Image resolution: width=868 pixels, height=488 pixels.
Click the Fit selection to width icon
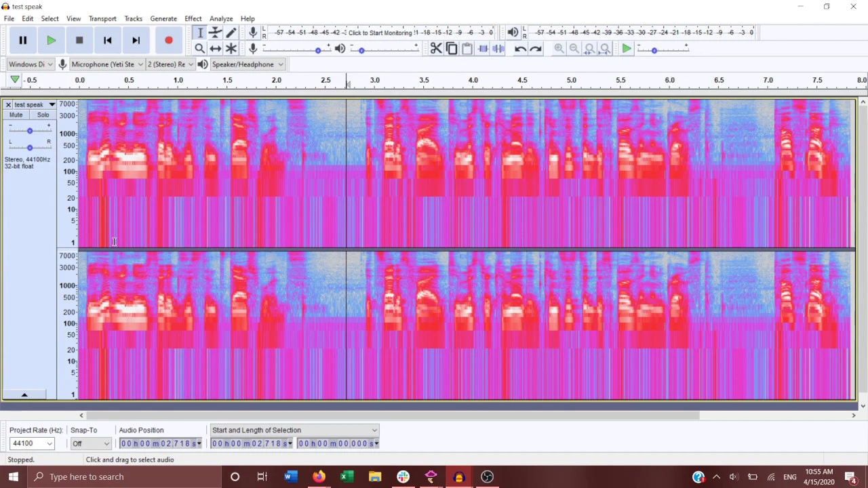[x=590, y=49]
